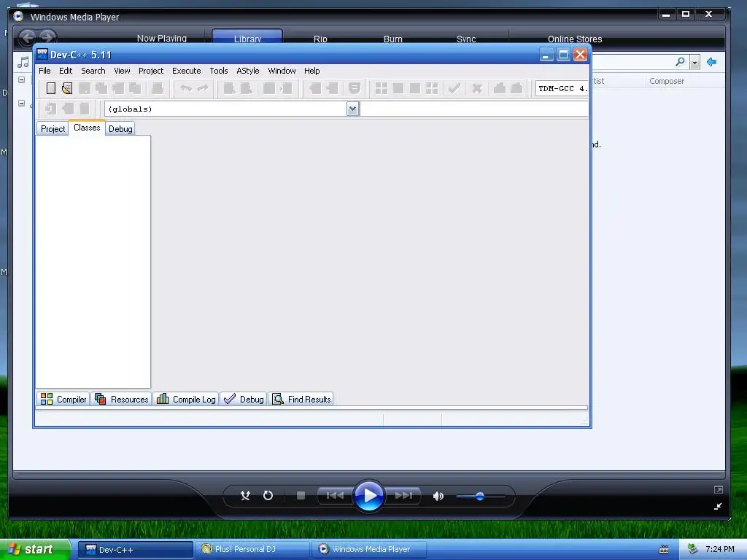
Task: Click the 7:24 PM taskbar clock
Action: click(x=720, y=549)
